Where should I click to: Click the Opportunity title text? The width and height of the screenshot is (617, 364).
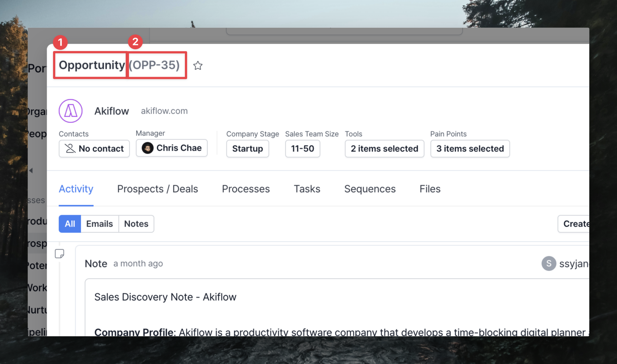click(x=92, y=65)
